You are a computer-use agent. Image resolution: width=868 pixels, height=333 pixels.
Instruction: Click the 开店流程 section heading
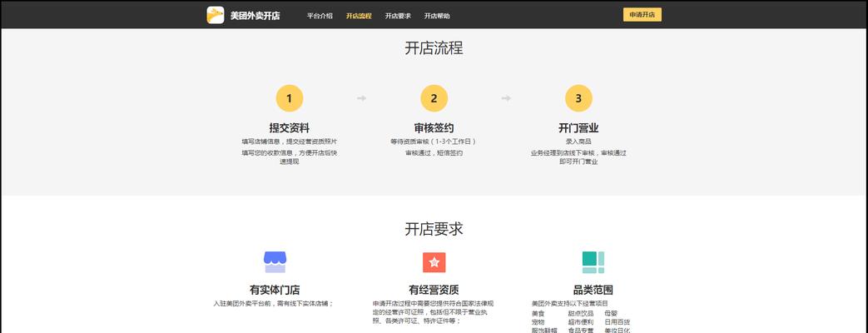pos(434,48)
